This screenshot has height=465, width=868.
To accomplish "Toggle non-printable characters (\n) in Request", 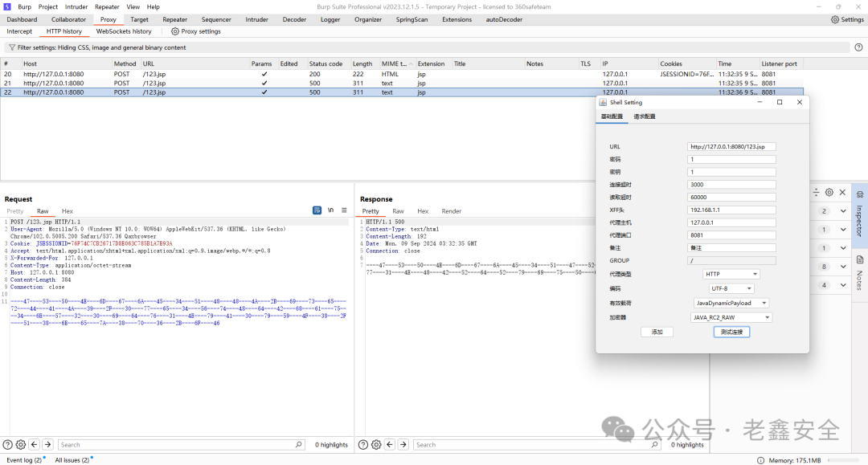I will (330, 210).
